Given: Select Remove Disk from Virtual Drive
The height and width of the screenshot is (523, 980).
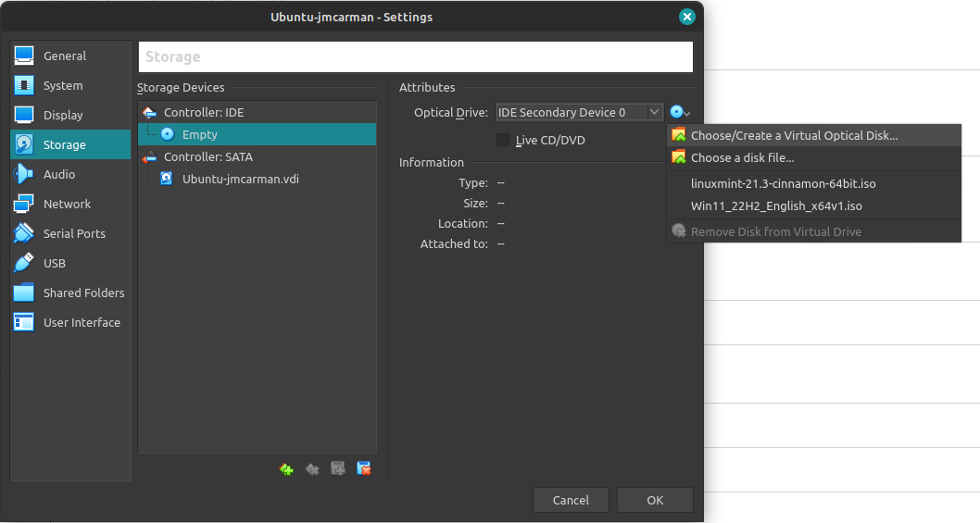Looking at the screenshot, I should (814, 231).
